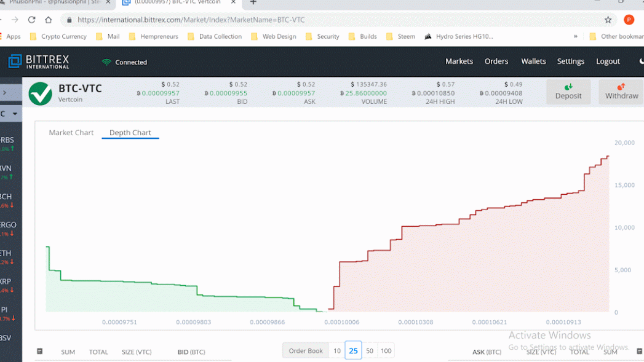Viewport: 644px width, 362px height.
Task: Open the Web Design bookmark folder
Action: pyautogui.click(x=274, y=36)
